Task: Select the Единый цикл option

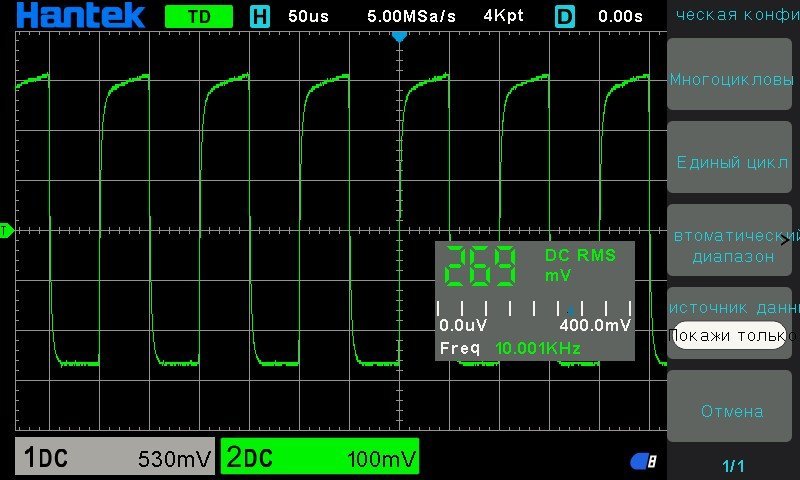Action: [x=731, y=162]
